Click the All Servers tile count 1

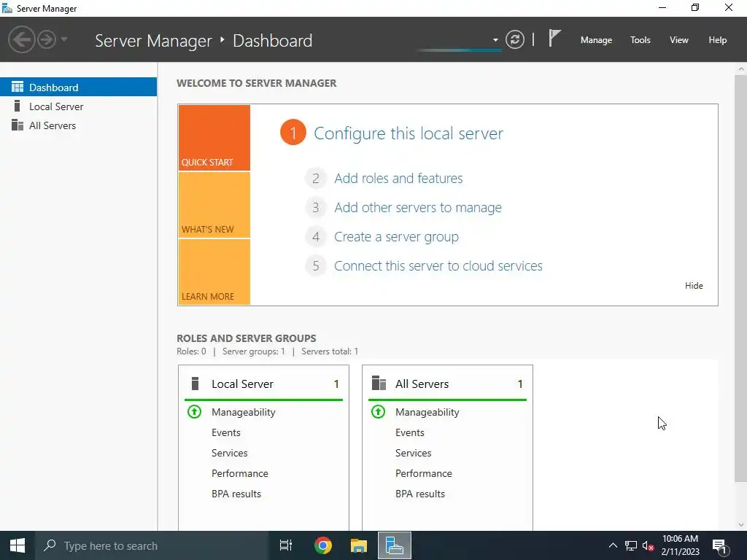tap(520, 384)
